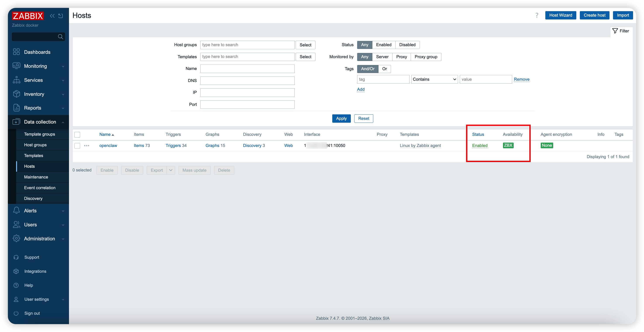Click the green ZBX availability badge
644x332 pixels.
click(508, 145)
